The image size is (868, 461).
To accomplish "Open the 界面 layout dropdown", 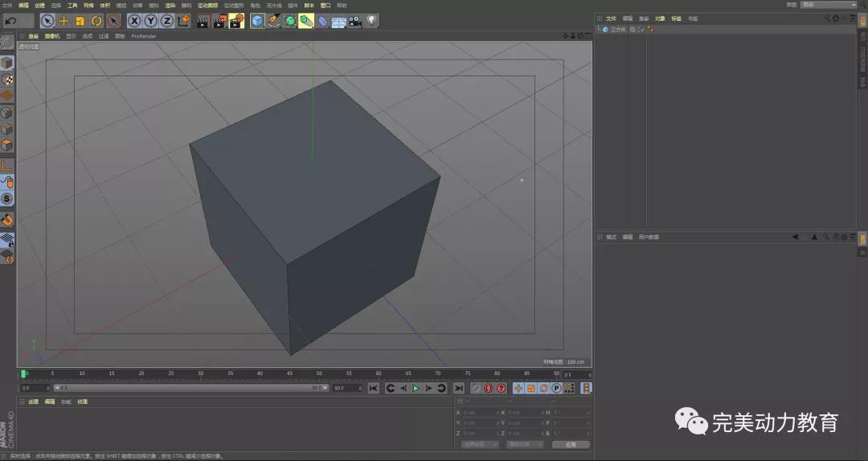I will coord(829,5).
